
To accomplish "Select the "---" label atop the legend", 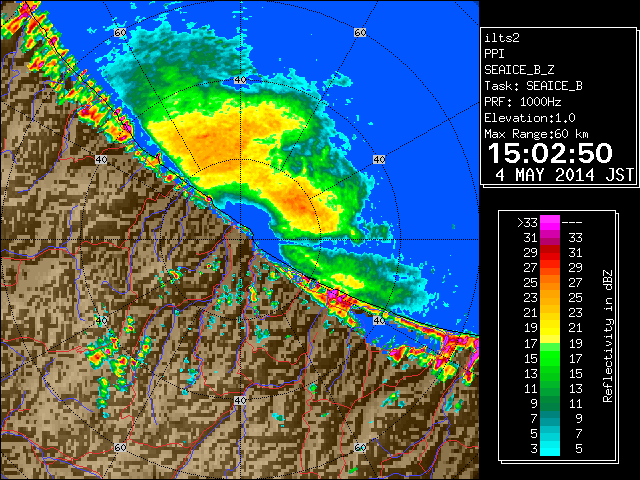I will [572, 222].
